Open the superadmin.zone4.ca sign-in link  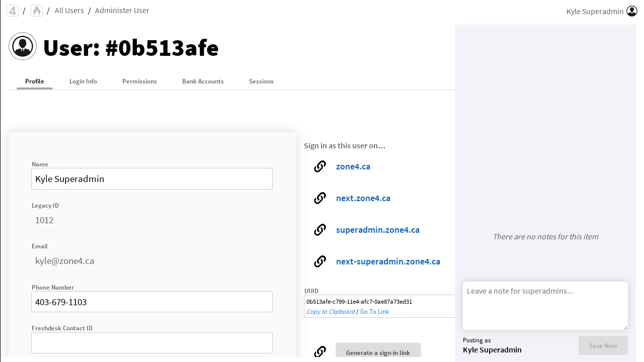(x=377, y=230)
